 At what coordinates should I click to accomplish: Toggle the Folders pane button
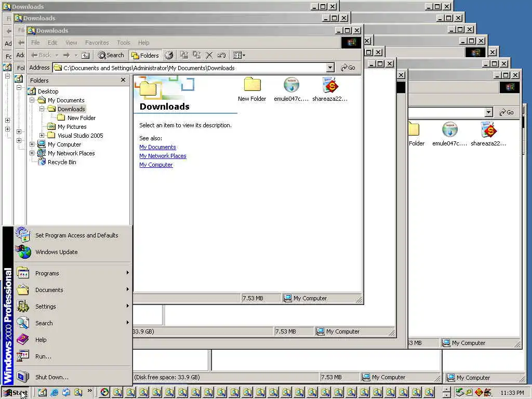coord(145,55)
